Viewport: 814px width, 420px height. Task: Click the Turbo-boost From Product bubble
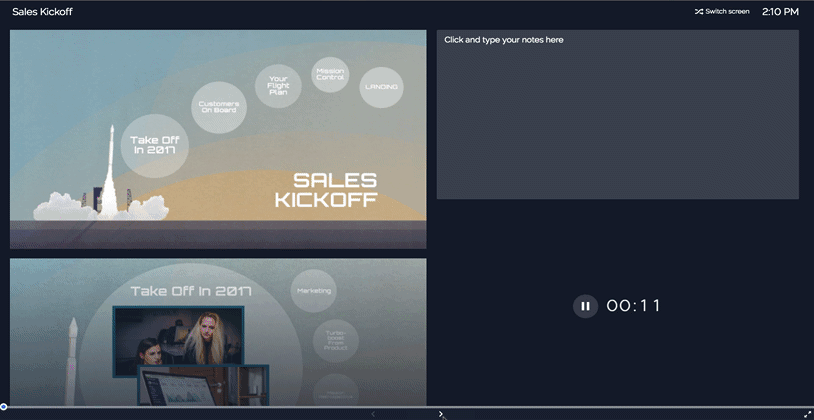335,341
